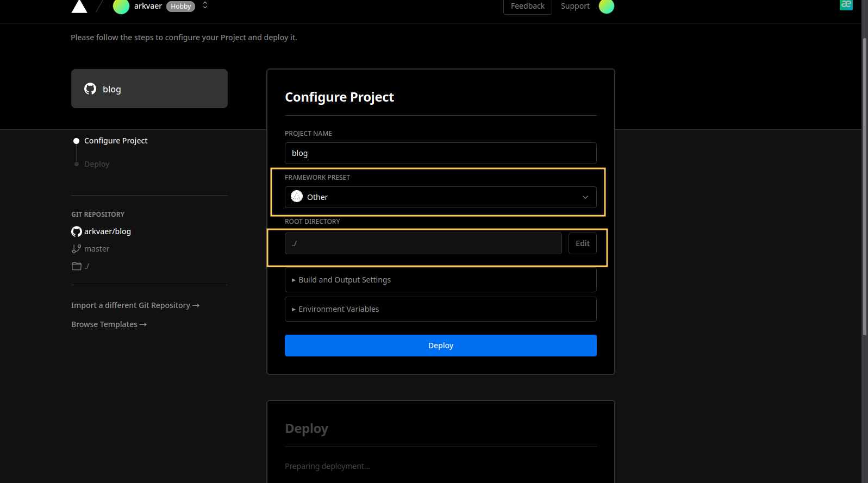The height and width of the screenshot is (483, 868).
Task: Open the user profile avatar menu
Action: 606,7
